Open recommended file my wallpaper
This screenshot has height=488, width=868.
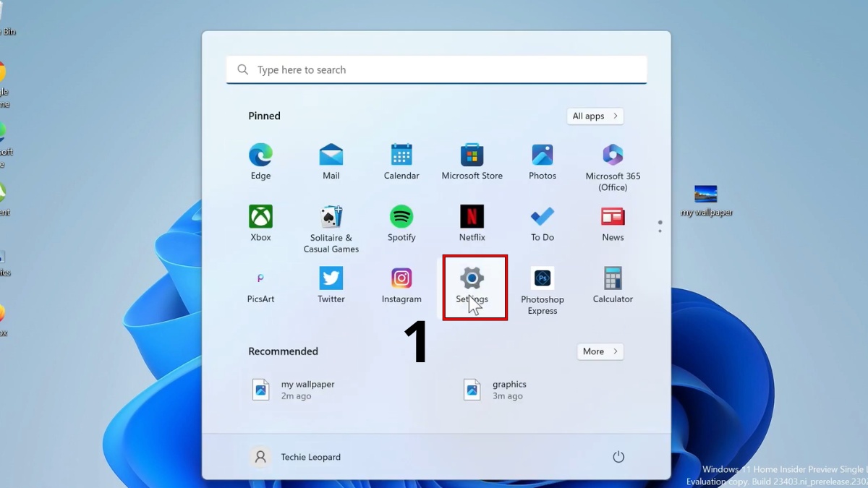point(293,390)
